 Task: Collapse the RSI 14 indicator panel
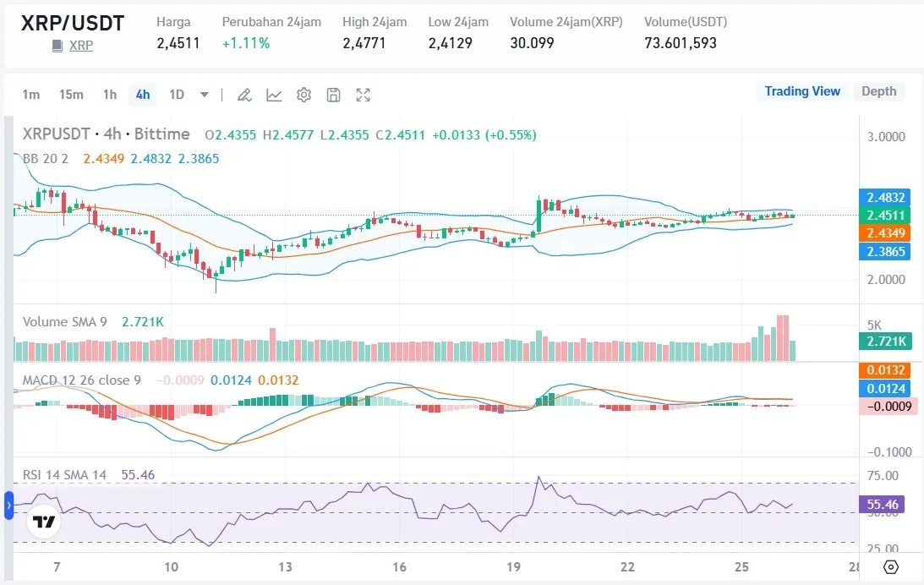tap(63, 475)
